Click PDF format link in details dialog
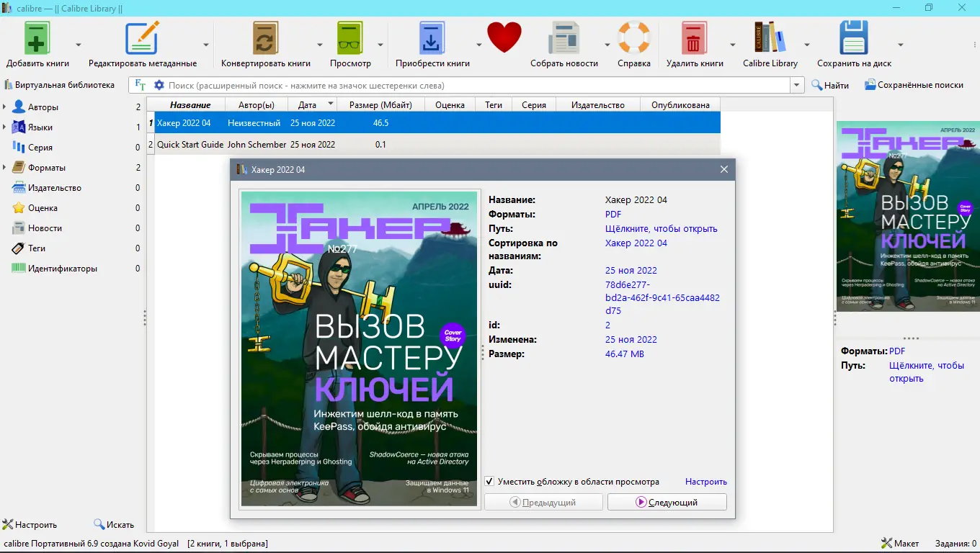980x553 pixels. pos(613,214)
